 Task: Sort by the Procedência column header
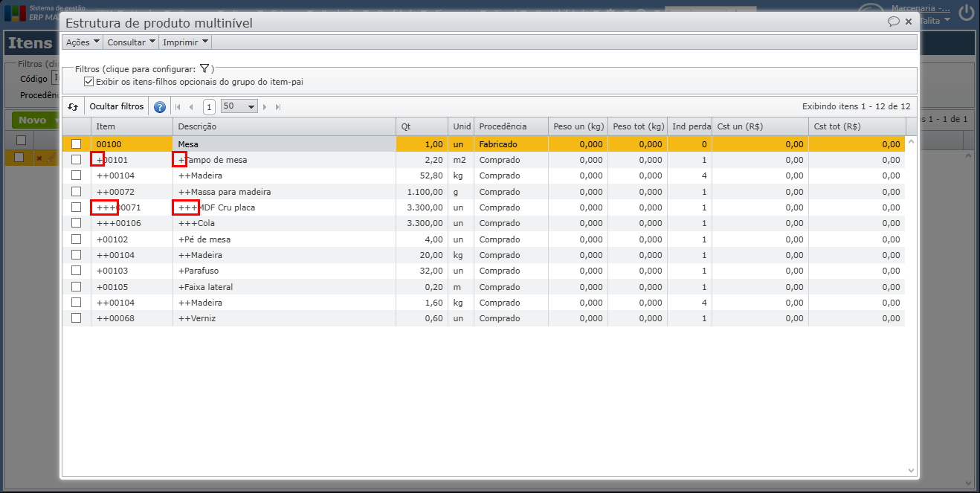point(511,126)
